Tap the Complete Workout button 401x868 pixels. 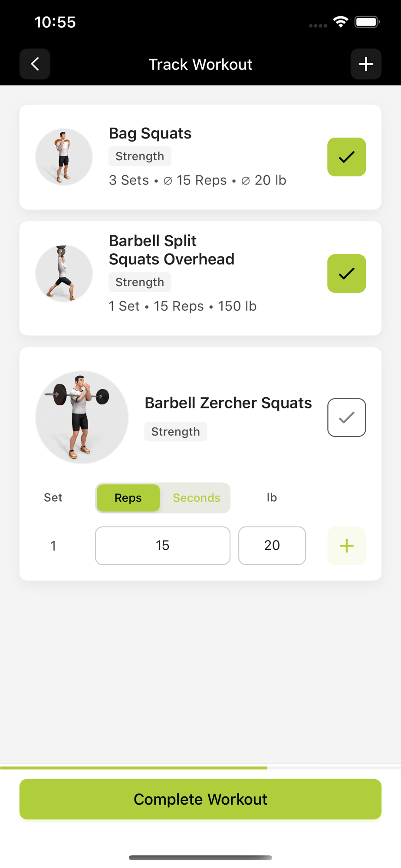pyautogui.click(x=200, y=799)
